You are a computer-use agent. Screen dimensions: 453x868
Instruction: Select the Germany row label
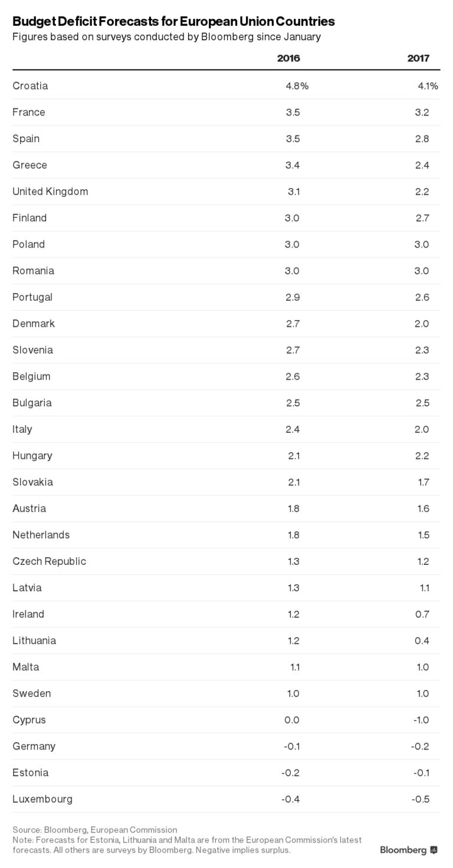click(x=34, y=746)
